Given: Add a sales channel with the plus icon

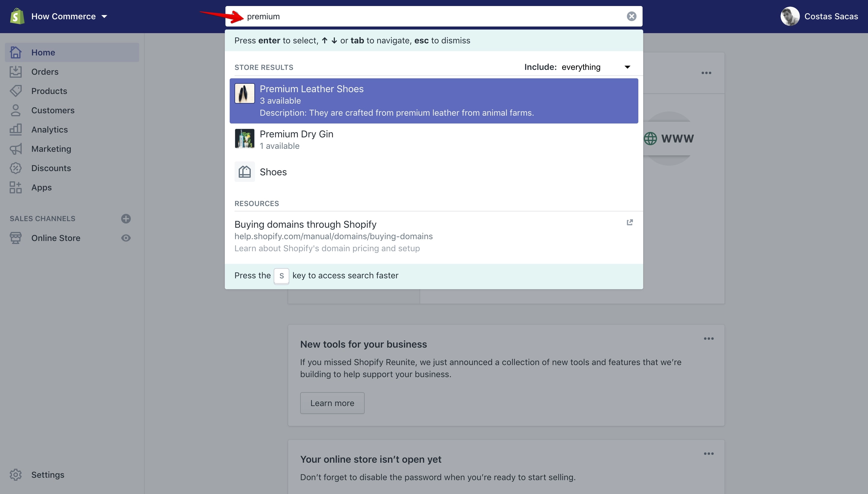Looking at the screenshot, I should 126,218.
